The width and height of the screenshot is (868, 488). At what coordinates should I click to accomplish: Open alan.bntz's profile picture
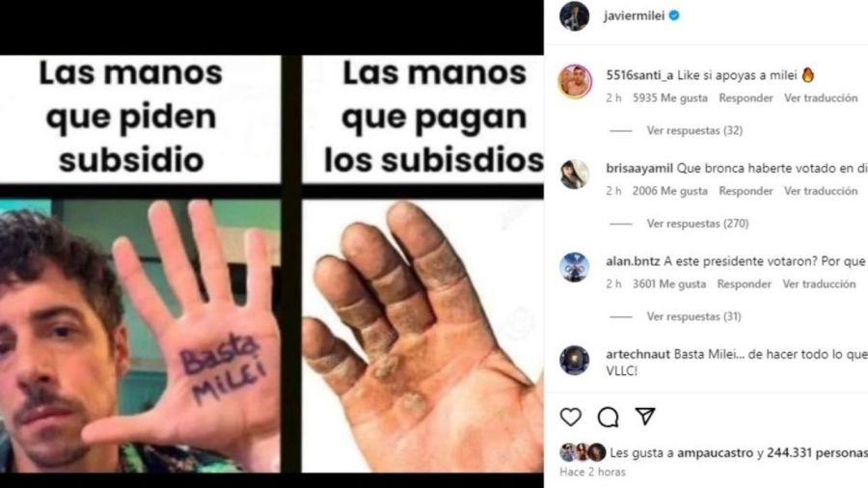pos(575,267)
